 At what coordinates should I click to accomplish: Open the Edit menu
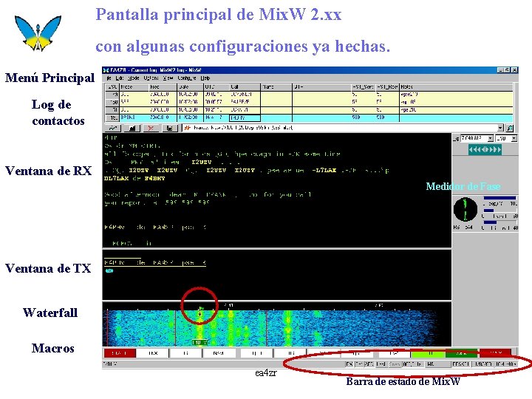coord(119,78)
